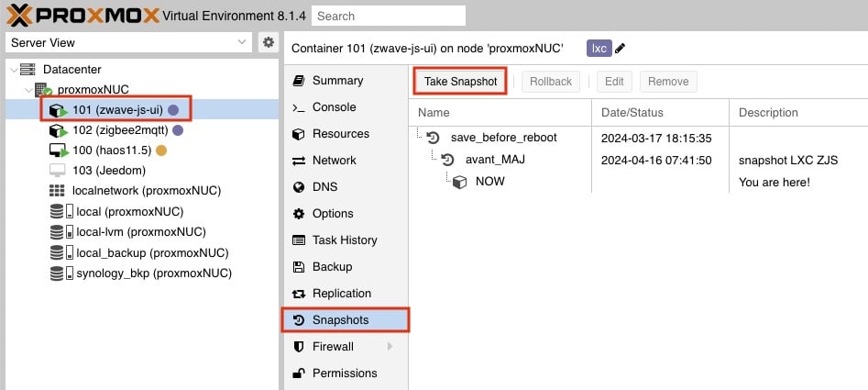Image resolution: width=868 pixels, height=390 pixels.
Task: Click the pencil edit icon next to lxc tag
Action: tap(621, 48)
